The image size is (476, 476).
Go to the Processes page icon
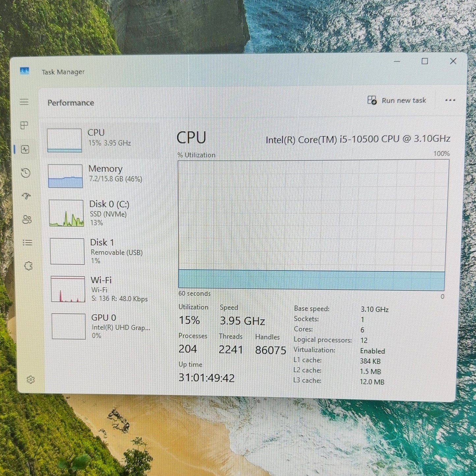pyautogui.click(x=24, y=126)
